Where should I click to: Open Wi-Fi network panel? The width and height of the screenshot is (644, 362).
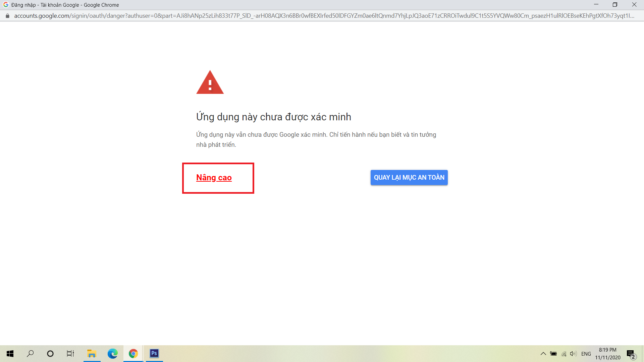[x=564, y=354]
